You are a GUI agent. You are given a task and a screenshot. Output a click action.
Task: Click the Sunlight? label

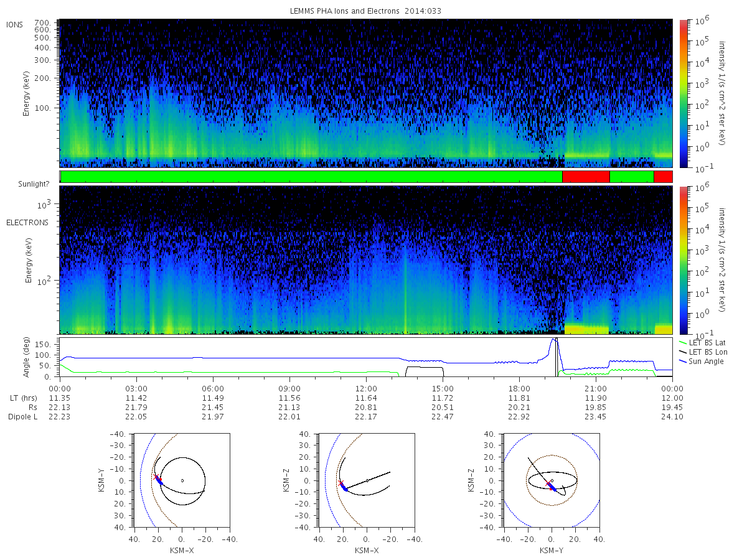[x=27, y=185]
